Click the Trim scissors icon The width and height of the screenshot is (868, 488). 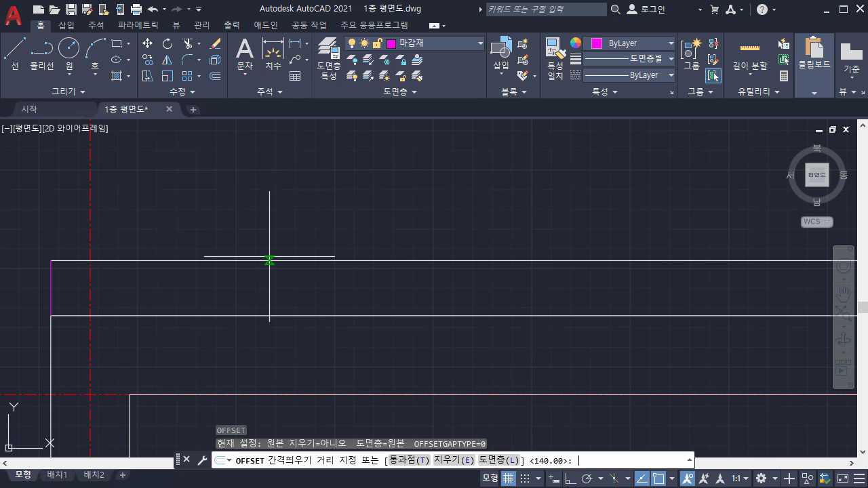click(x=188, y=43)
